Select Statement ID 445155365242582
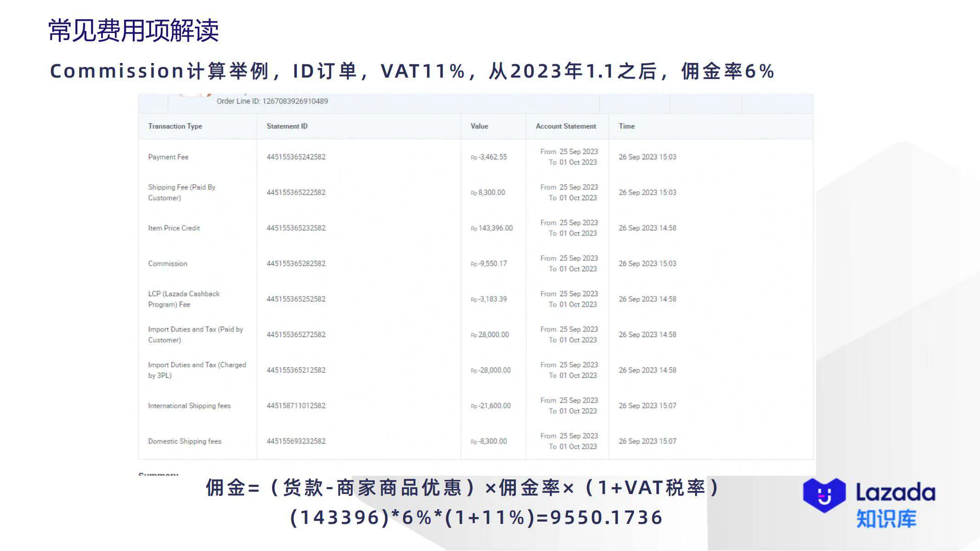980x551 pixels. click(295, 157)
